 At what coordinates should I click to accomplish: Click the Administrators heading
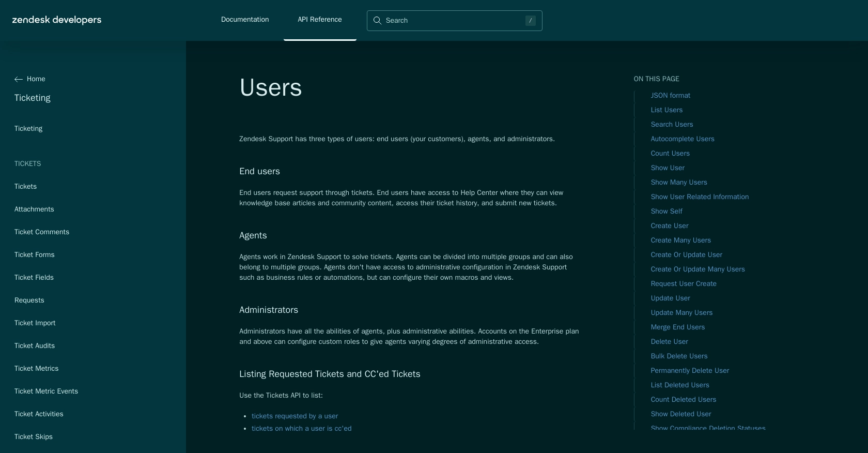pos(269,310)
